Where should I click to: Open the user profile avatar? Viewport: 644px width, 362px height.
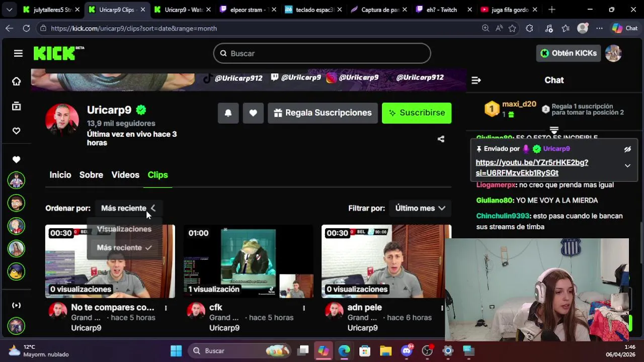[x=613, y=53]
